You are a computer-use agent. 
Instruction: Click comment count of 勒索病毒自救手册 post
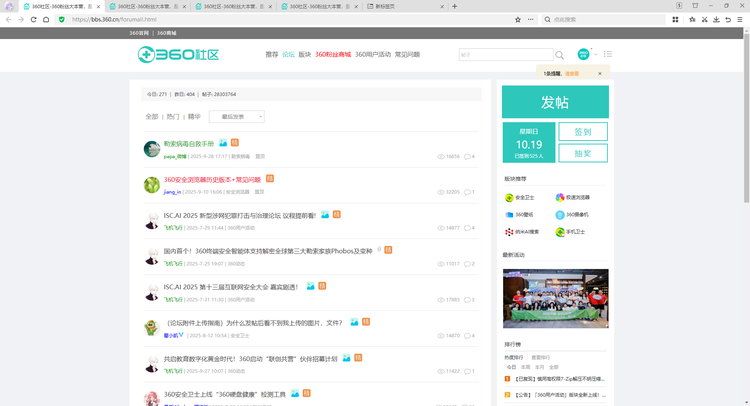(469, 156)
